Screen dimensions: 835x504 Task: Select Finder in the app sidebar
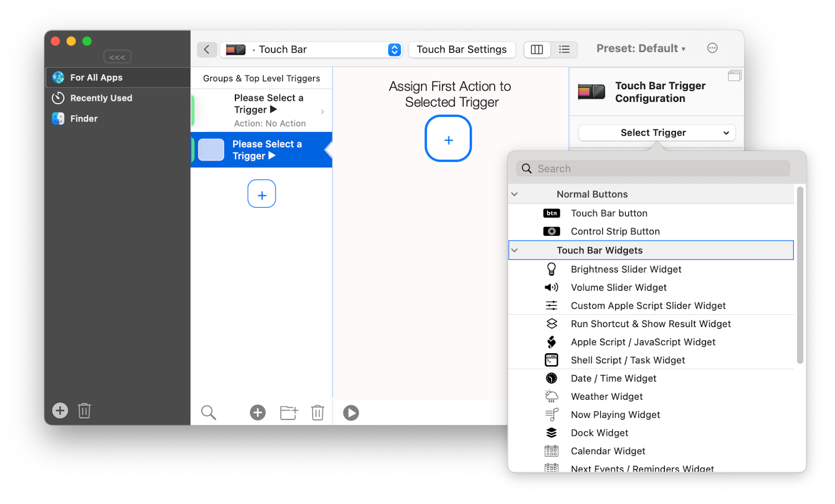click(118, 118)
